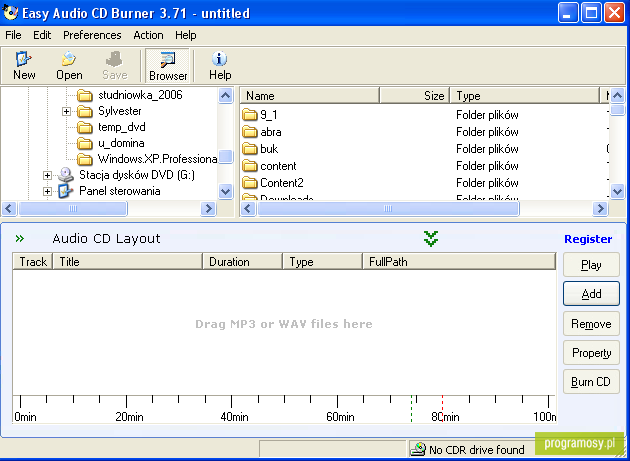
Task: Click the 9_1 folder icon
Action: point(250,115)
